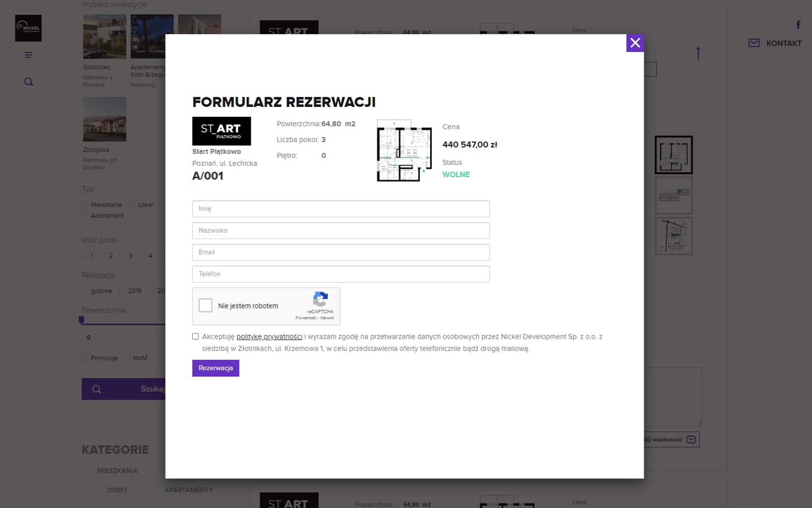
Task: Enable the Mieszkanie type checkbox
Action: 85,205
